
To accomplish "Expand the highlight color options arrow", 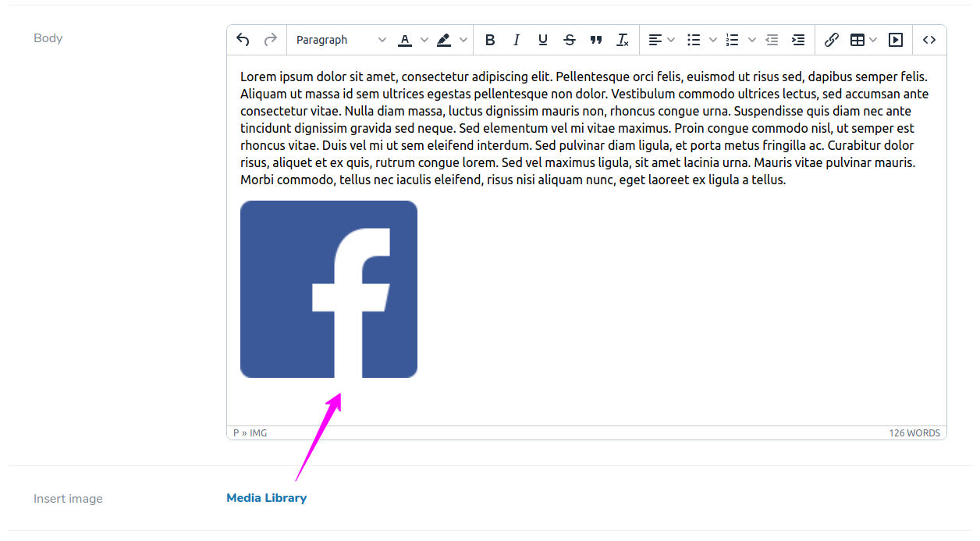I will [463, 40].
